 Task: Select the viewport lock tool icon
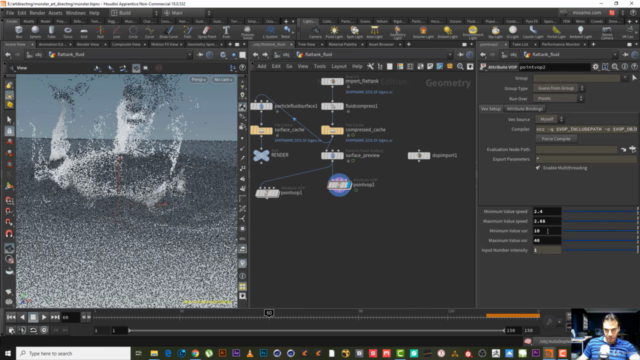(9, 131)
